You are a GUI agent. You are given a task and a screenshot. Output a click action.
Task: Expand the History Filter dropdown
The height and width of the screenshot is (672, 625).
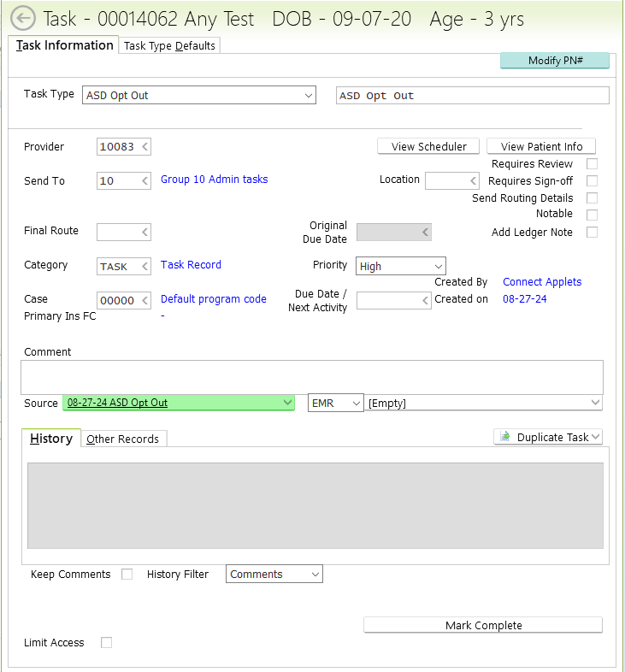[315, 575]
